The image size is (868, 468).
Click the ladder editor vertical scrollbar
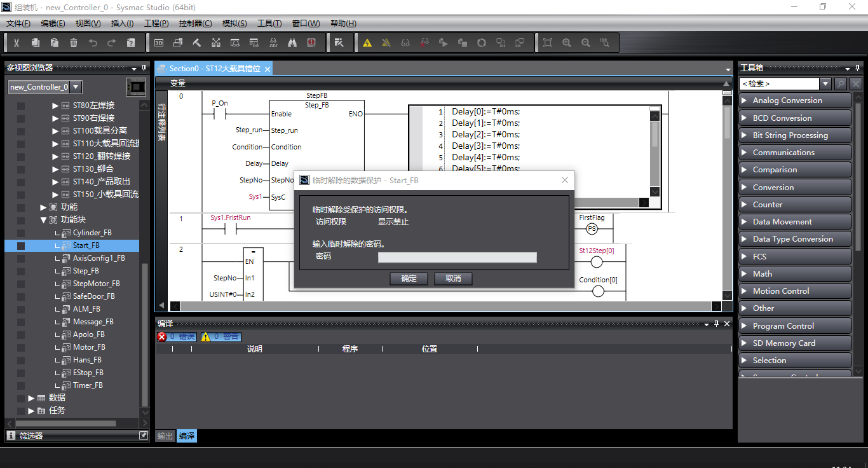click(727, 191)
